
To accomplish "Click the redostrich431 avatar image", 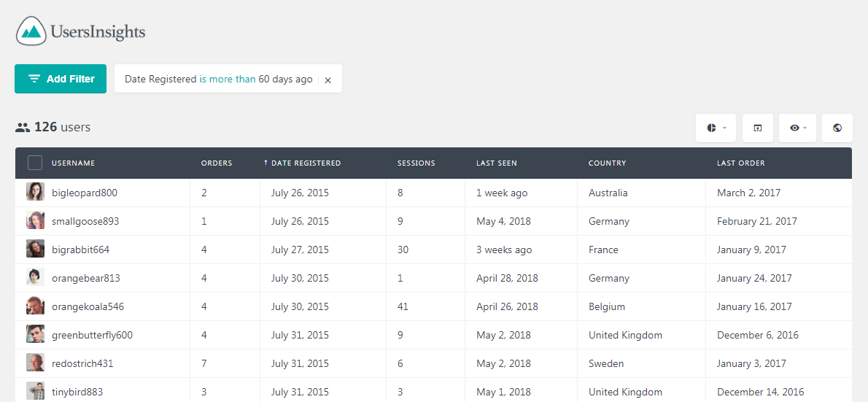I will pos(36,363).
